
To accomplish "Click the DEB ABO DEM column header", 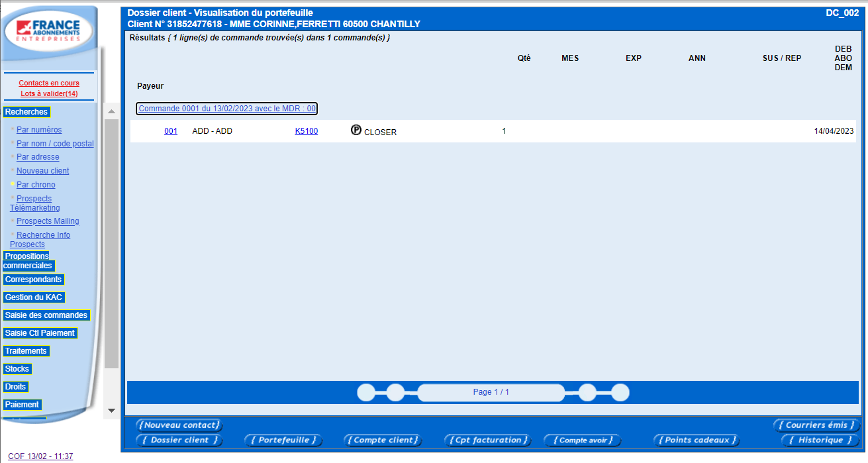I will tap(844, 58).
